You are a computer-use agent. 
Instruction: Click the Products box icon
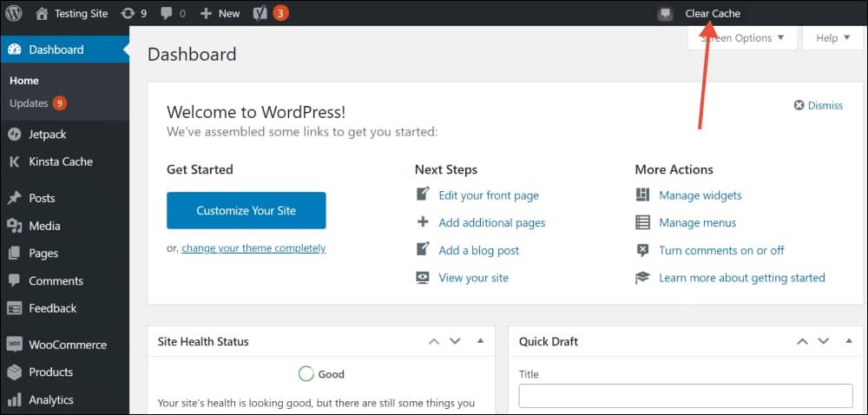pyautogui.click(x=15, y=372)
